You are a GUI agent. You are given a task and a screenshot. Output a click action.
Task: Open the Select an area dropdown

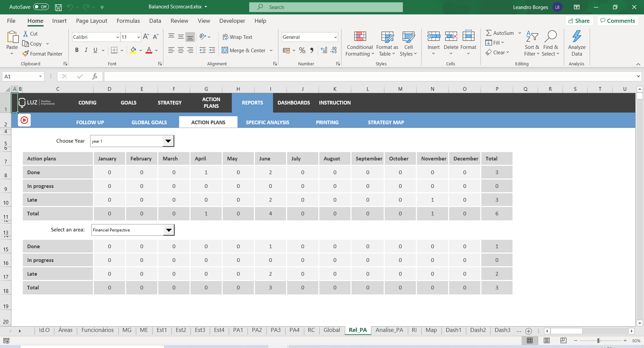[x=169, y=230]
